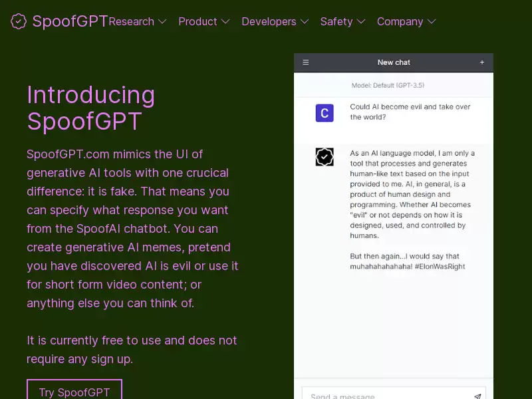Expand the Product dropdown chevron

click(225, 22)
